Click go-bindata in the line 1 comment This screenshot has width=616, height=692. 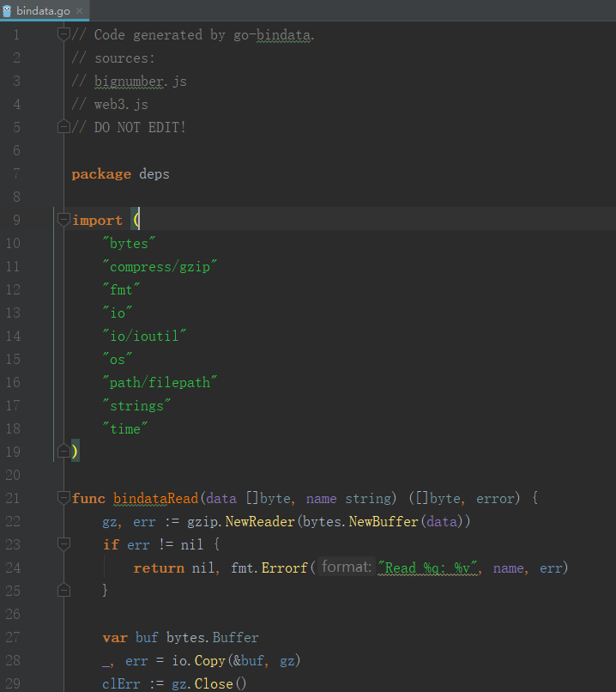[272, 35]
